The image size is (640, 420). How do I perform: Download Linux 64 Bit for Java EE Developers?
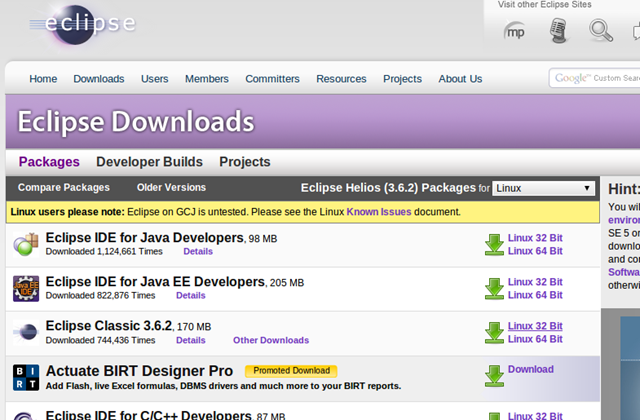tap(535, 295)
